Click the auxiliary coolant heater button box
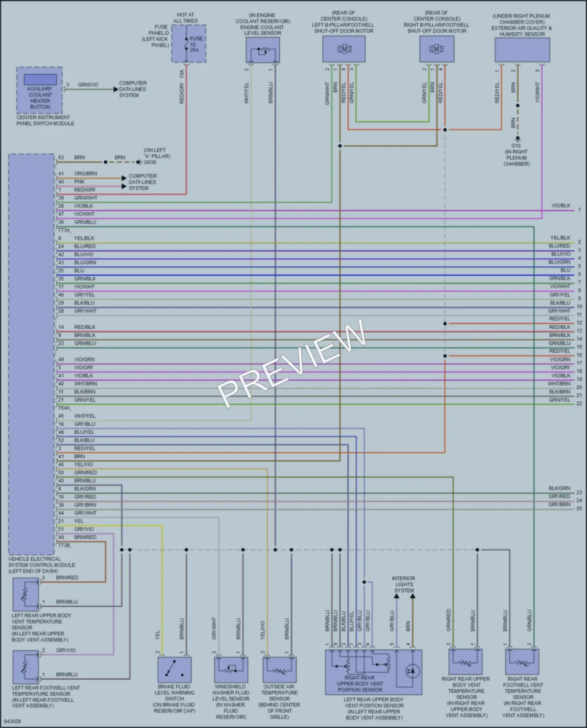This screenshot has width=587, height=728. pos(40,91)
